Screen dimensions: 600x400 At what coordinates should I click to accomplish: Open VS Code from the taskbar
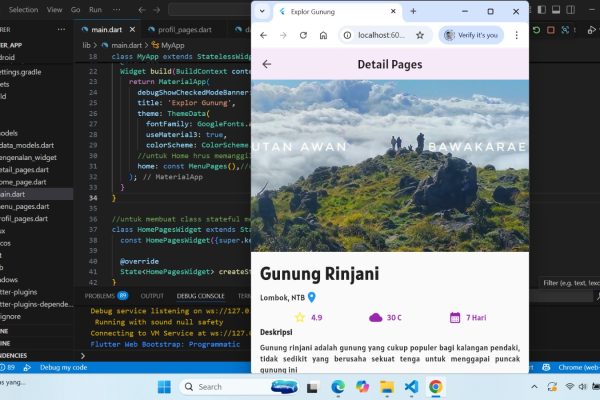[x=411, y=387]
